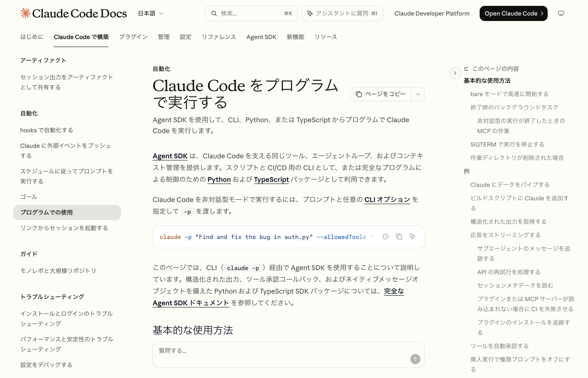Jump to 構造化された出力を取得する section
Image resolution: width=588 pixels, height=378 pixels.
pos(508,222)
